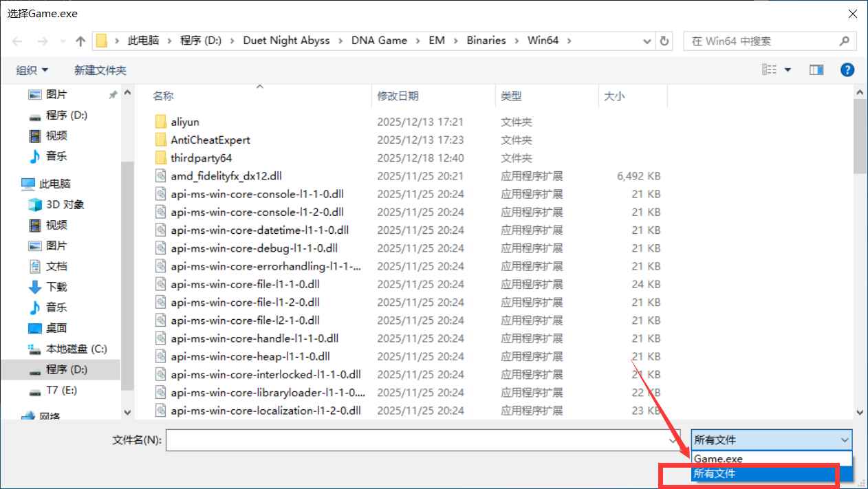Select the thirdparty64 folder

click(199, 157)
